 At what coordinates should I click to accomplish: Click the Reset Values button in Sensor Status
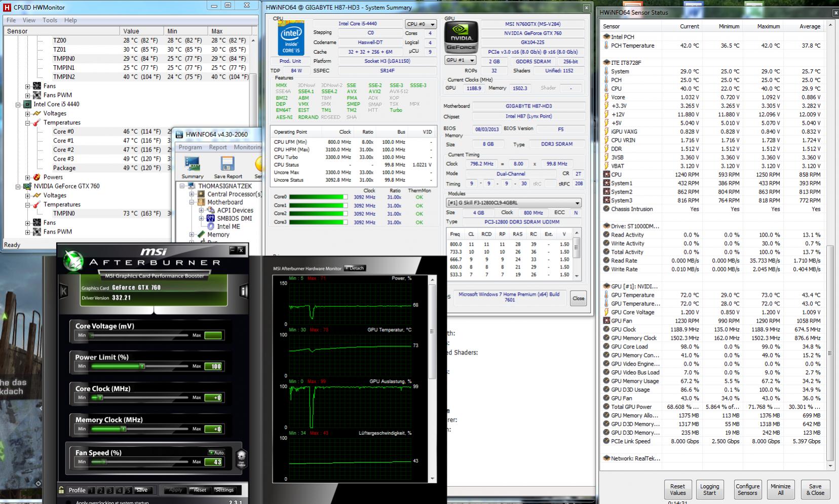[x=677, y=489]
